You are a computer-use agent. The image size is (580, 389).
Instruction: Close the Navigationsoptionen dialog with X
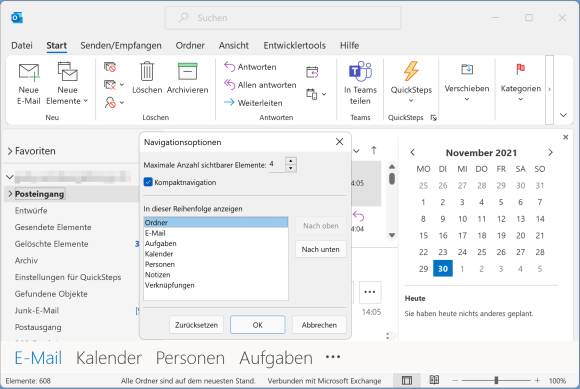tap(340, 142)
